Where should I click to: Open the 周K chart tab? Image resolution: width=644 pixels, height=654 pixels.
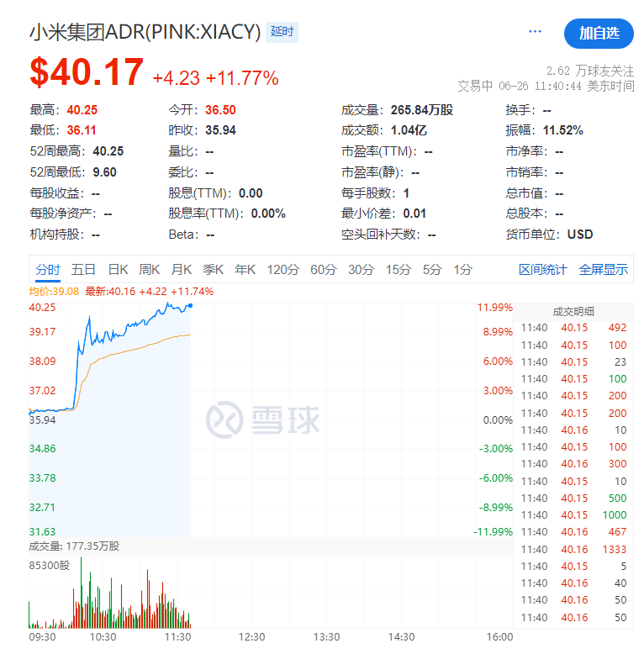(150, 270)
